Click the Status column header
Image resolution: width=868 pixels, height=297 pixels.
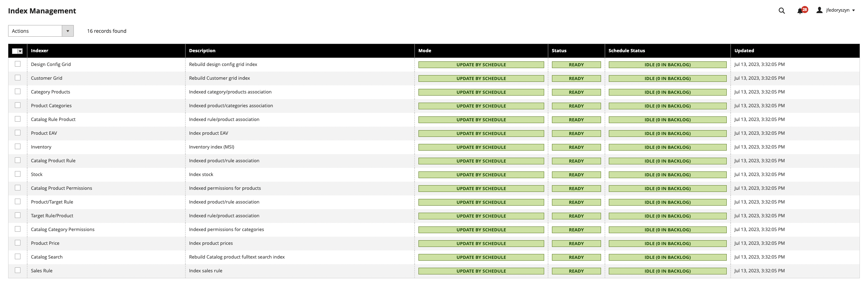559,51
